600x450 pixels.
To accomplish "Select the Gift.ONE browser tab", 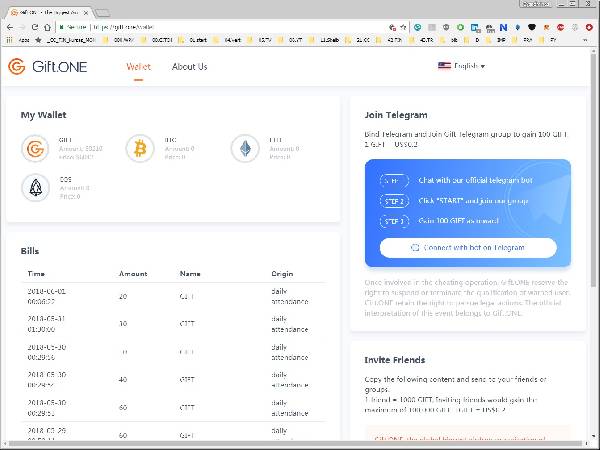I will pos(48,13).
